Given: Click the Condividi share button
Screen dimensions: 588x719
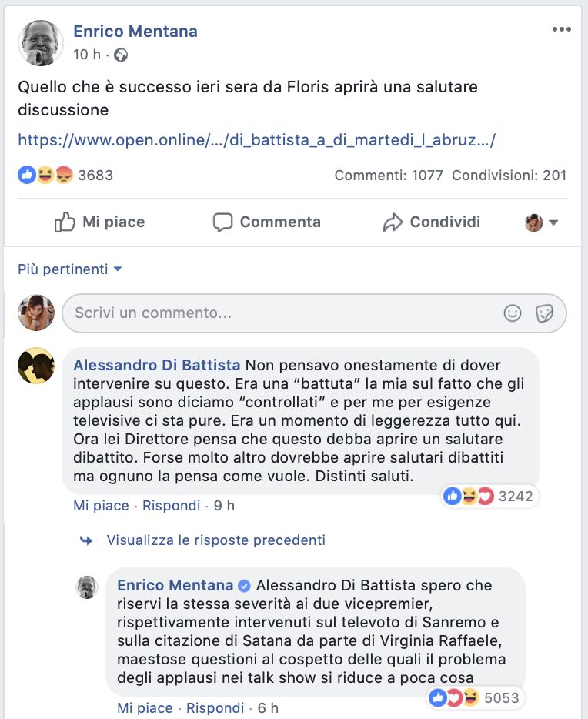Looking at the screenshot, I should point(431,222).
